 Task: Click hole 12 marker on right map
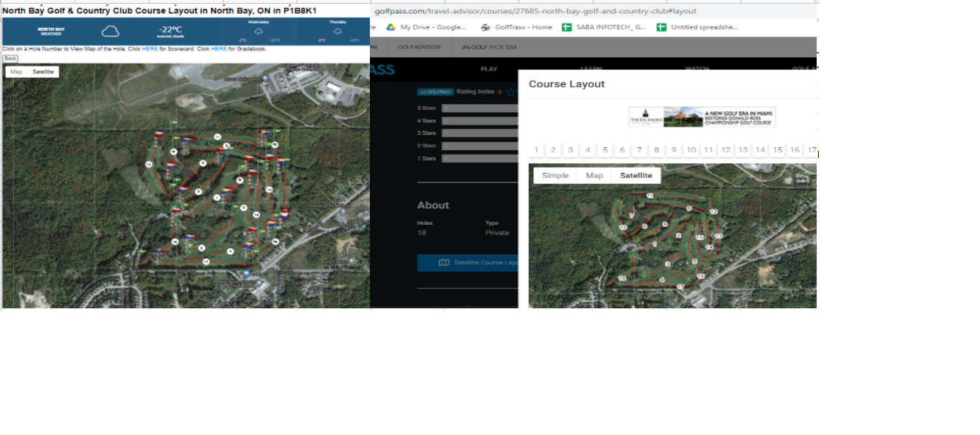tap(713, 212)
